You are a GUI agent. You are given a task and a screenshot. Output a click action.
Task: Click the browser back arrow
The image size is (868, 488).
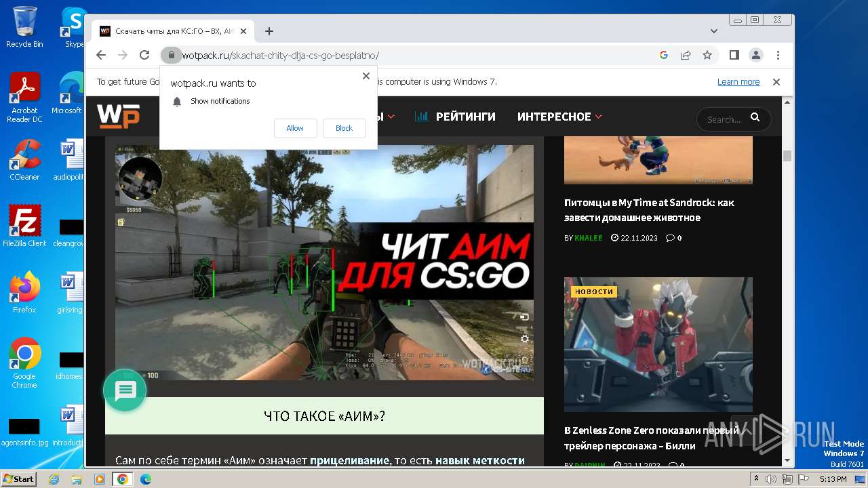point(101,55)
